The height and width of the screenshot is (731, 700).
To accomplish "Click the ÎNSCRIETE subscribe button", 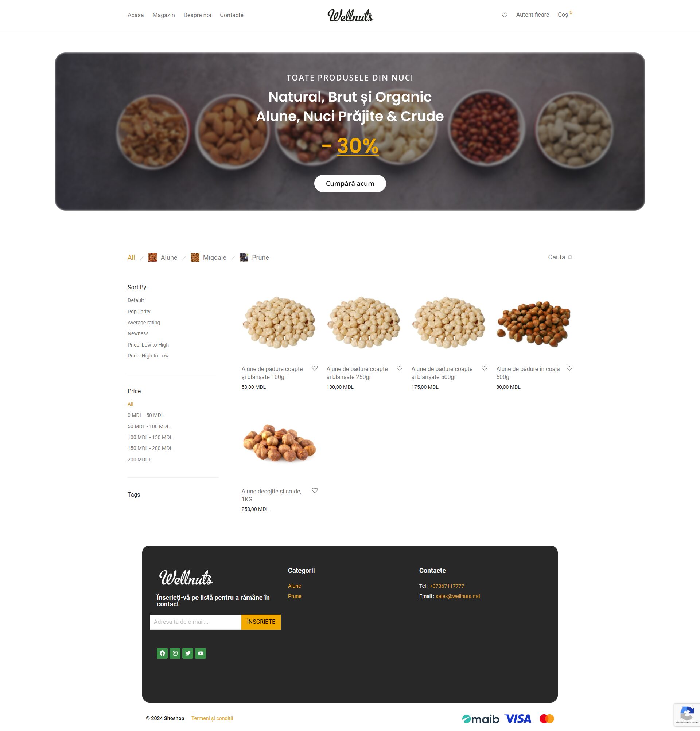I will (x=261, y=622).
